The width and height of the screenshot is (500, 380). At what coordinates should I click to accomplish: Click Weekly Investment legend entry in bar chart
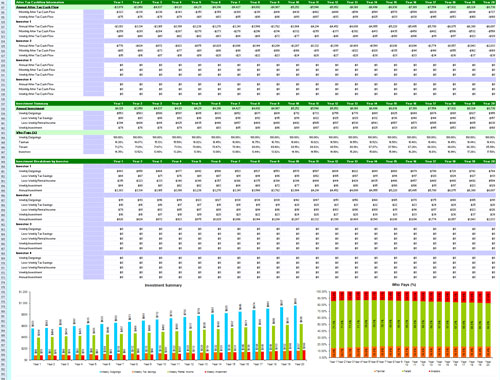point(217,371)
